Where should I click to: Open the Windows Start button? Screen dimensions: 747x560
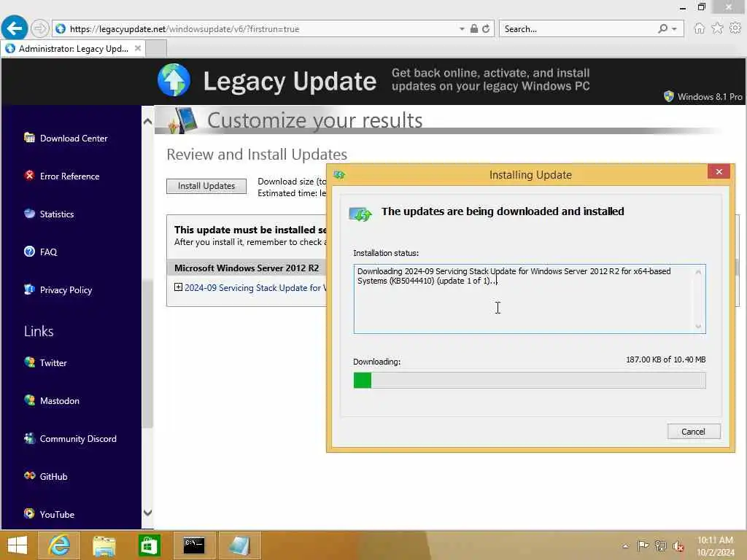click(18, 545)
